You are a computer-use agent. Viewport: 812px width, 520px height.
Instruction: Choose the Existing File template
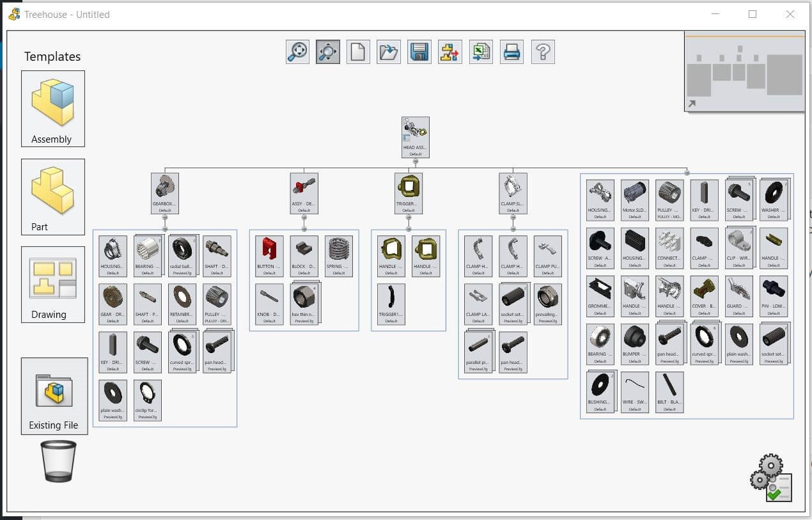(x=54, y=396)
